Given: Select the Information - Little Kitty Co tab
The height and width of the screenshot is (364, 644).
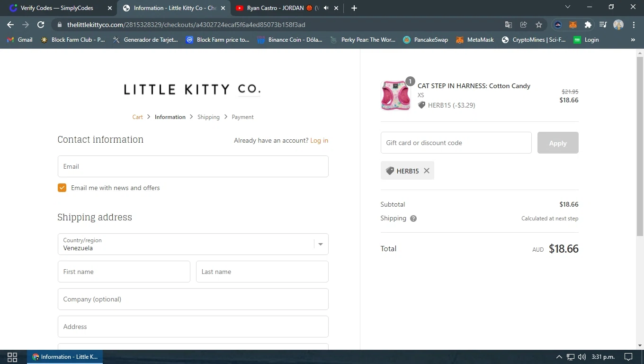Looking at the screenshot, I should coord(175,8).
